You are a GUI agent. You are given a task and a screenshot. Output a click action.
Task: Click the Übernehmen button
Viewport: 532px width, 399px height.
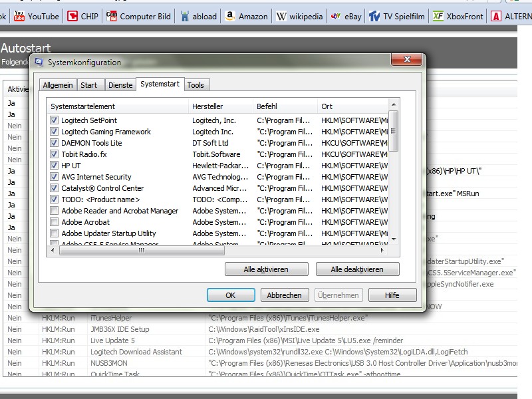click(338, 295)
